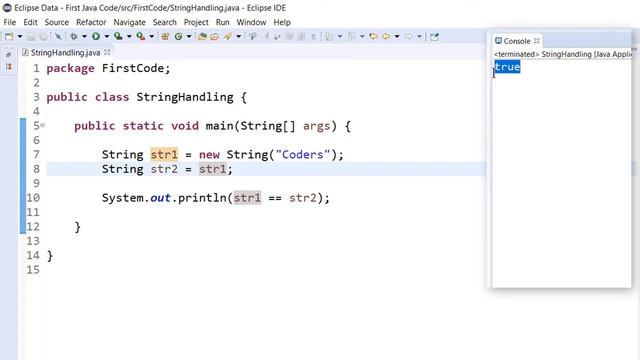Image resolution: width=640 pixels, height=360 pixels.
Task: Click the Previous Annotation icon
Action: coord(351,36)
